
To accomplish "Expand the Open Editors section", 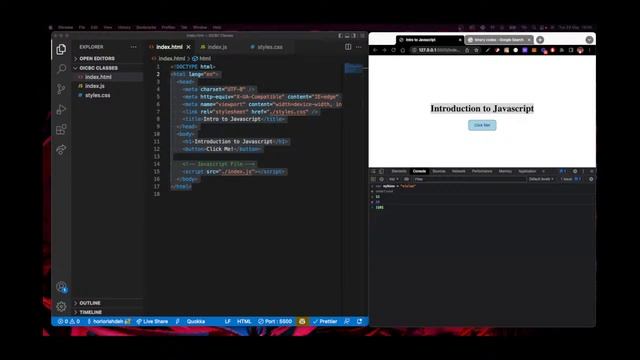I will 97,58.
